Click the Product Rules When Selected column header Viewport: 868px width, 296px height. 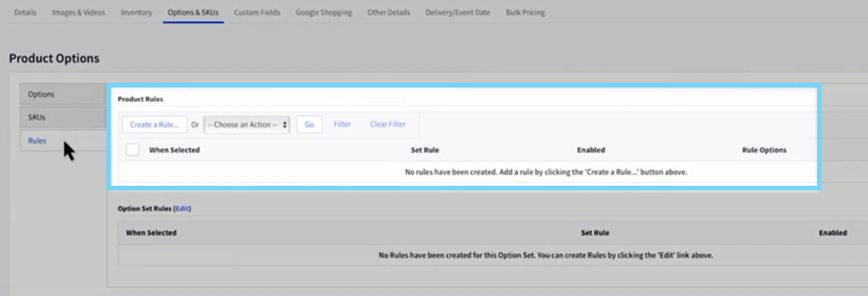pyautogui.click(x=174, y=150)
